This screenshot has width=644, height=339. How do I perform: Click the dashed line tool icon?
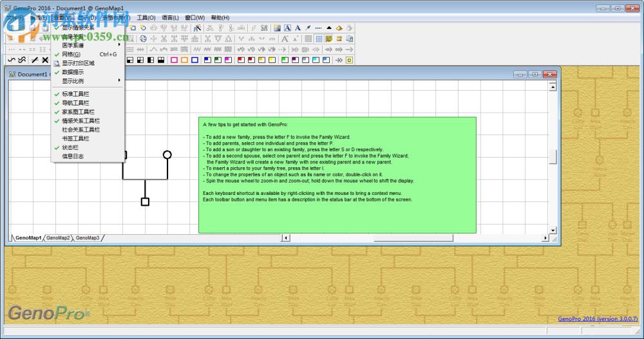(318, 28)
